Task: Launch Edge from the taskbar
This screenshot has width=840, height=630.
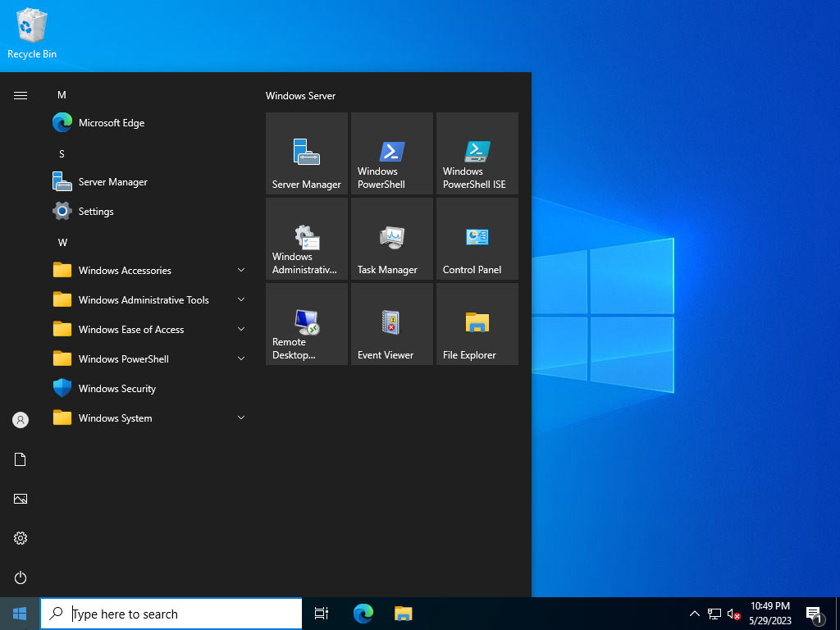Action: pos(363,614)
